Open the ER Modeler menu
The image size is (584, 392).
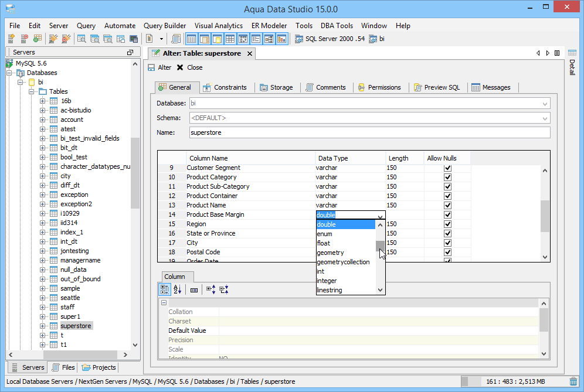269,26
